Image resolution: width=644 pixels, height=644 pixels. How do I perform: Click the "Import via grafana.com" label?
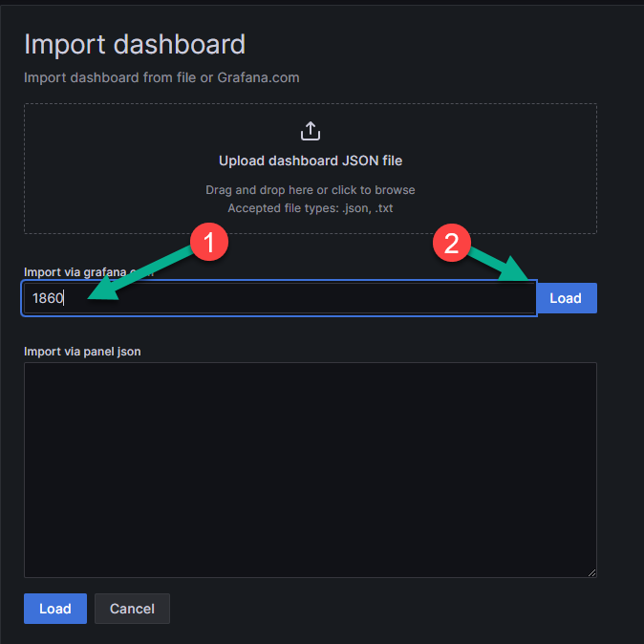67,272
